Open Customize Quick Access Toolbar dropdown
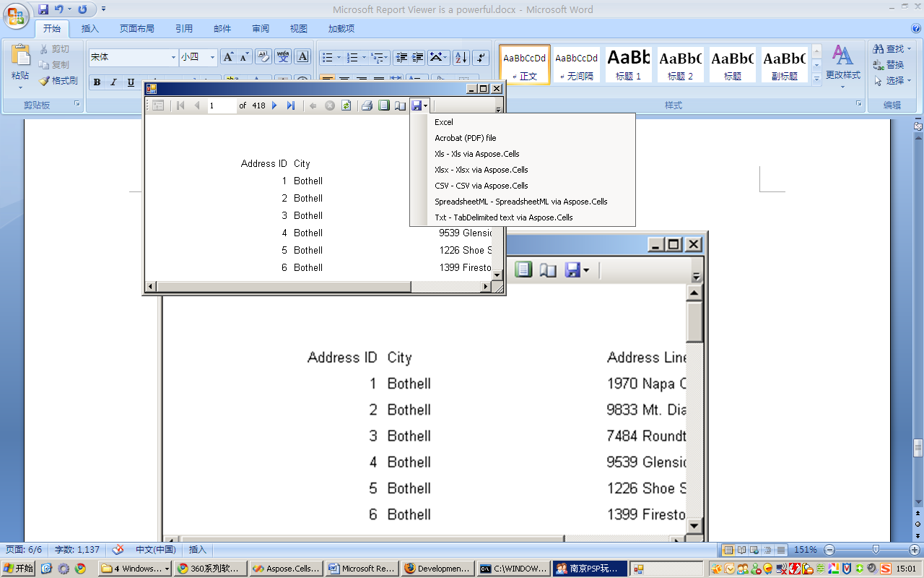This screenshot has width=924, height=578. point(103,9)
